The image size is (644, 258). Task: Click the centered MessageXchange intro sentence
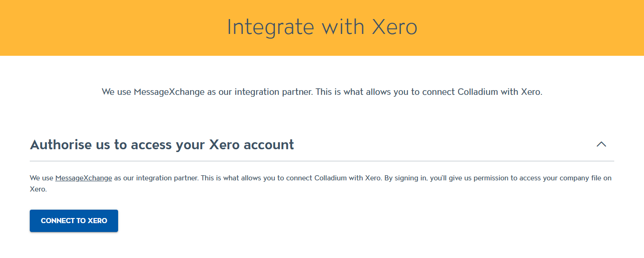pyautogui.click(x=322, y=92)
